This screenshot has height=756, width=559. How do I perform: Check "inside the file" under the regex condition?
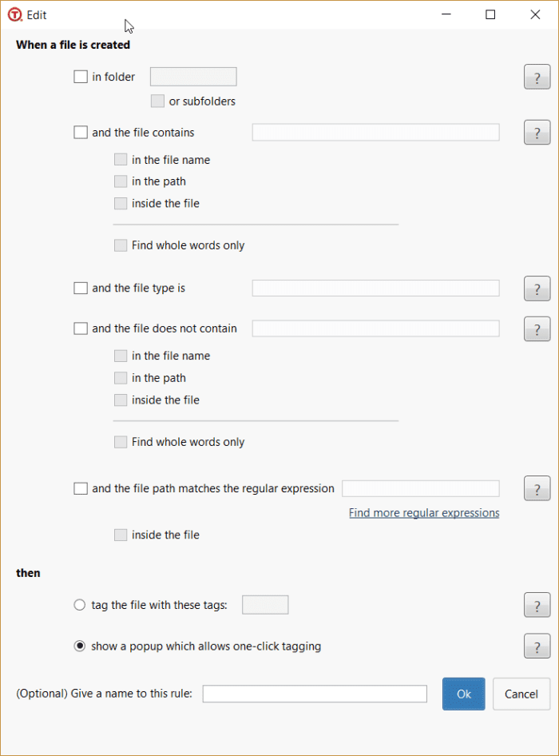click(120, 535)
